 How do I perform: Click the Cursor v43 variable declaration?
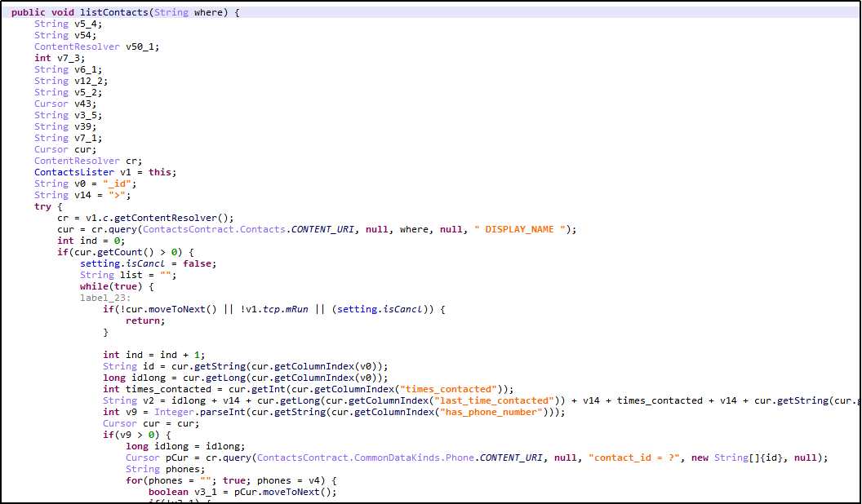[65, 104]
